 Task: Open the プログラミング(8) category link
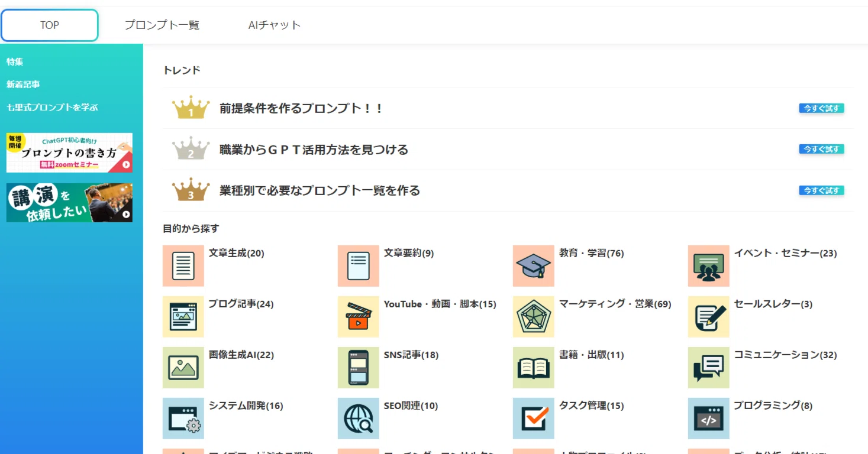pyautogui.click(x=773, y=406)
